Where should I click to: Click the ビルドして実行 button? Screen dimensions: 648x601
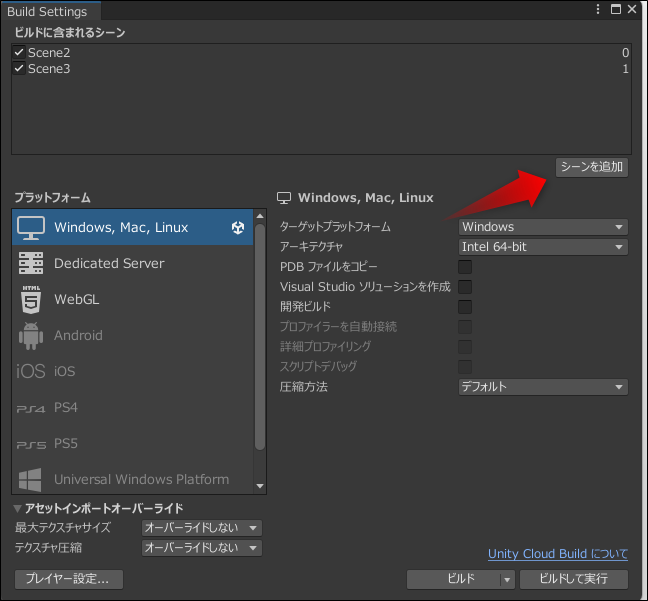[x=574, y=580]
